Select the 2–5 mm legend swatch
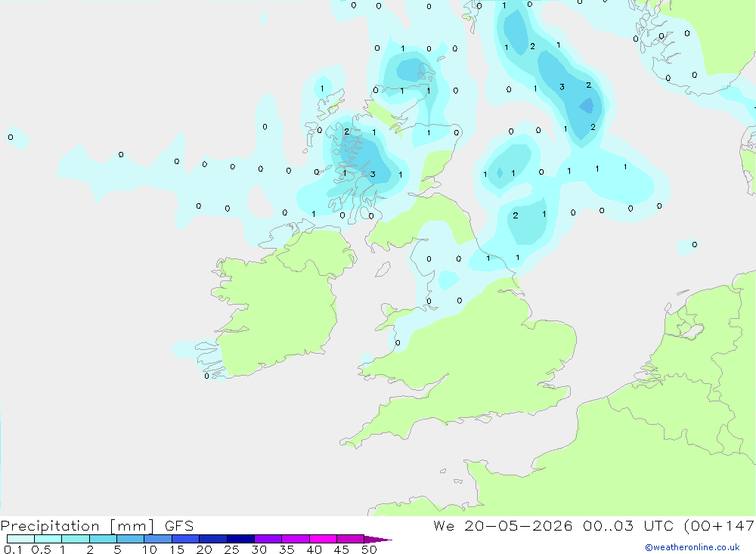Screen dimensions: 756x554 click(x=103, y=539)
